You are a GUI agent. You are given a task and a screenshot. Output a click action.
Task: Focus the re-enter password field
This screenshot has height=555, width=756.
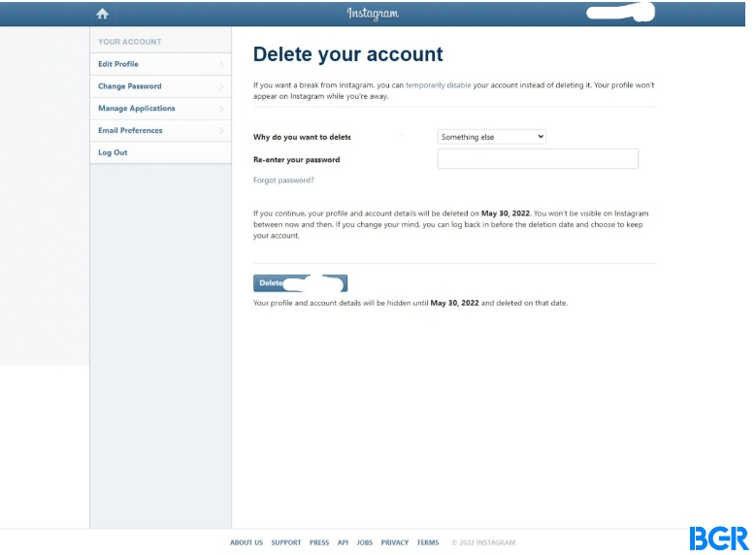pos(538,158)
